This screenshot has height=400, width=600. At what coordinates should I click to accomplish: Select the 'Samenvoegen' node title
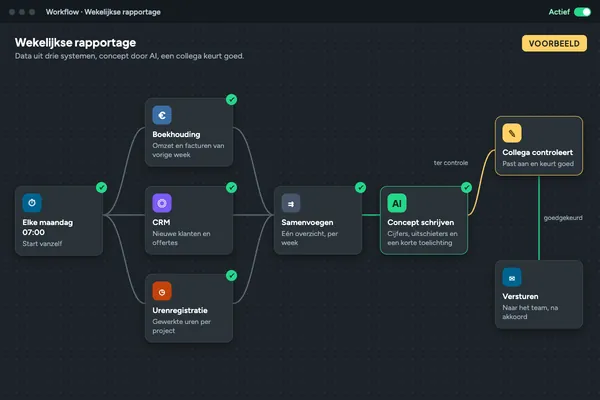pos(307,222)
